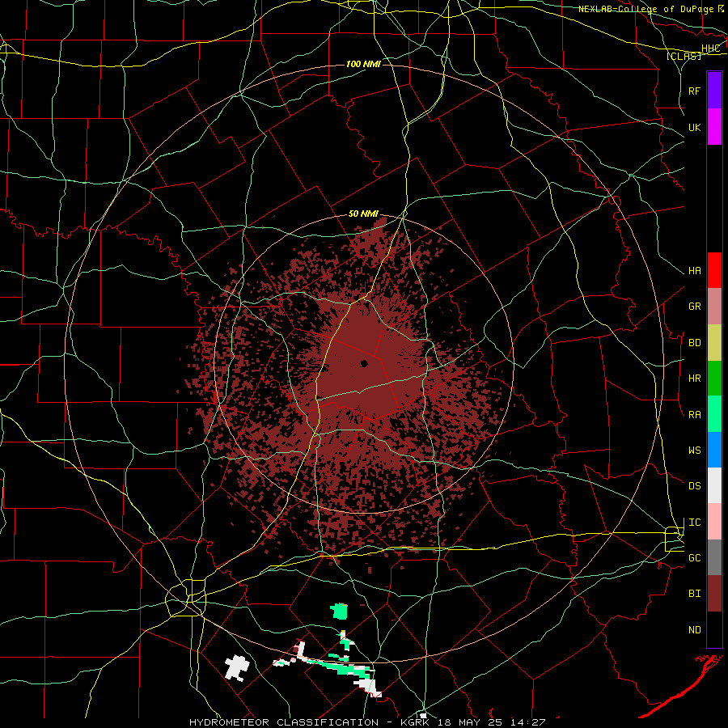The width and height of the screenshot is (728, 728).
Task: Click the 50 NMI range ring label
Action: (x=363, y=214)
